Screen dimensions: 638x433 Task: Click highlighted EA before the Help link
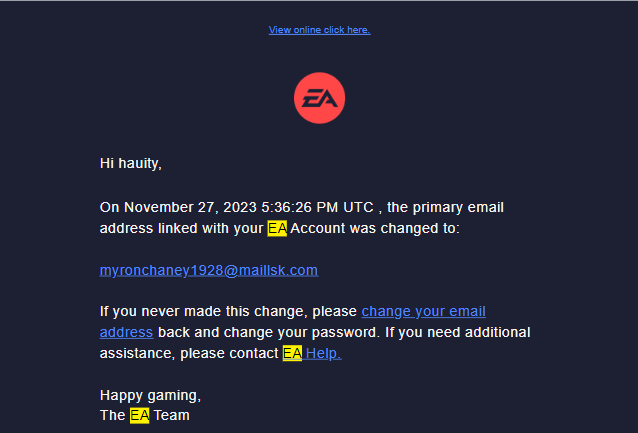[292, 353]
